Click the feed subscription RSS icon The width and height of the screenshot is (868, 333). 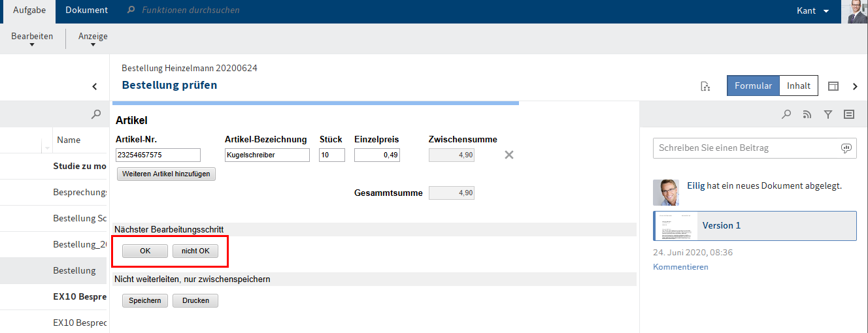(807, 114)
